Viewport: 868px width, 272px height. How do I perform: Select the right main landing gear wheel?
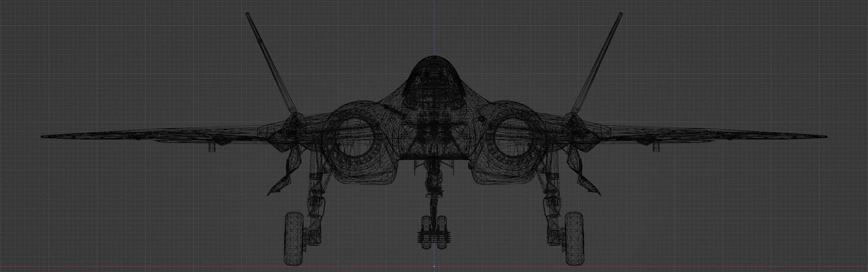[x=574, y=238]
